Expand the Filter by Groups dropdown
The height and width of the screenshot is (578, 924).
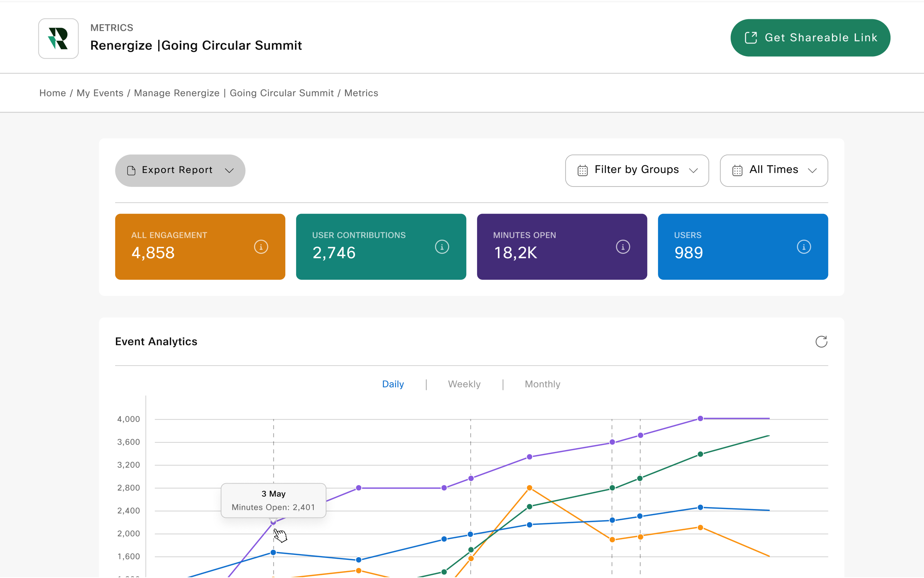(x=637, y=170)
